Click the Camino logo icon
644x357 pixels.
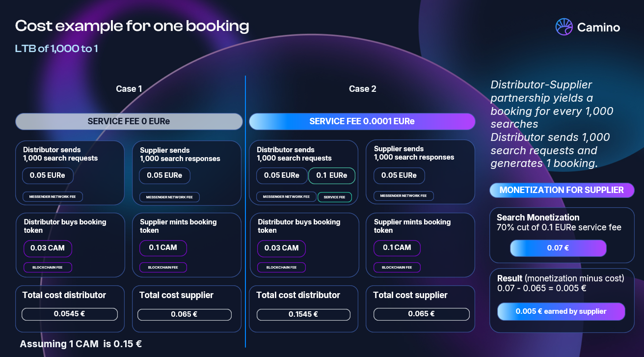click(x=564, y=27)
